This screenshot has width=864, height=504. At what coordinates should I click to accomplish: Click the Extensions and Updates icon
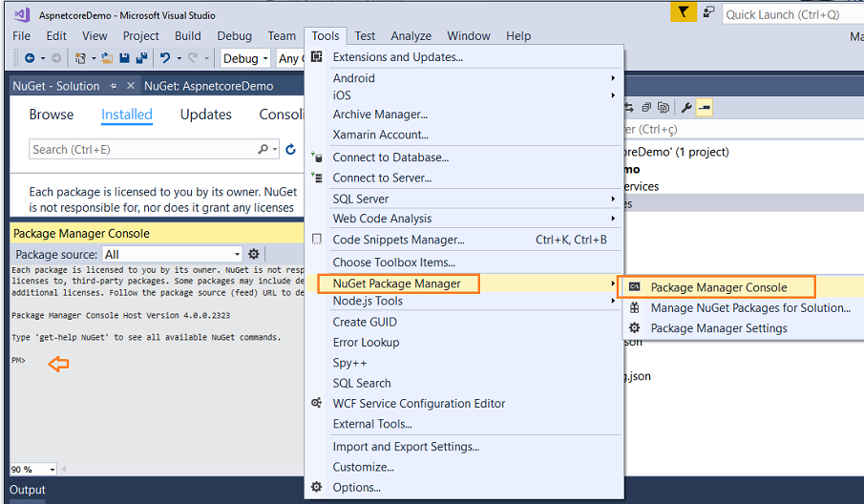tap(317, 56)
